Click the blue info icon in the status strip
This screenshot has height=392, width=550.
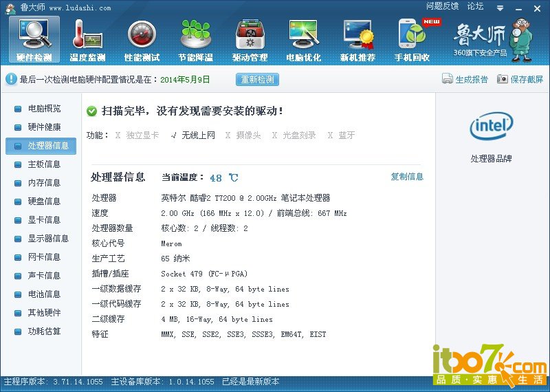point(11,79)
